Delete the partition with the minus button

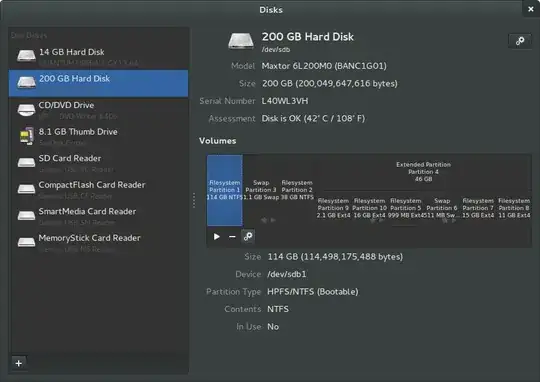click(232, 237)
